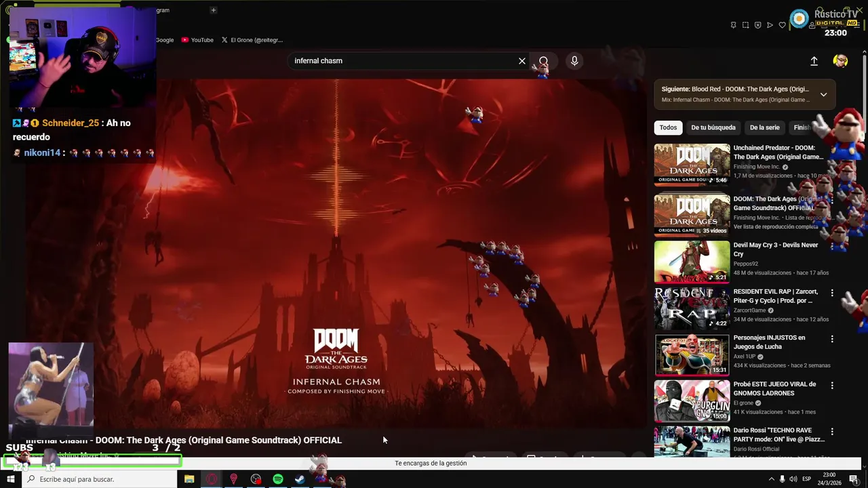Open RESIDENT EVIL RAP video thumbnail
868x488 pixels.
(692, 308)
